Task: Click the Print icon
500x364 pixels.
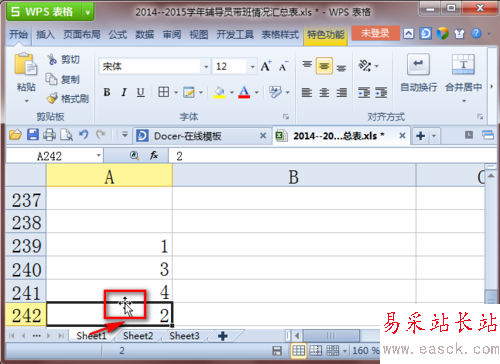Action: (49, 135)
